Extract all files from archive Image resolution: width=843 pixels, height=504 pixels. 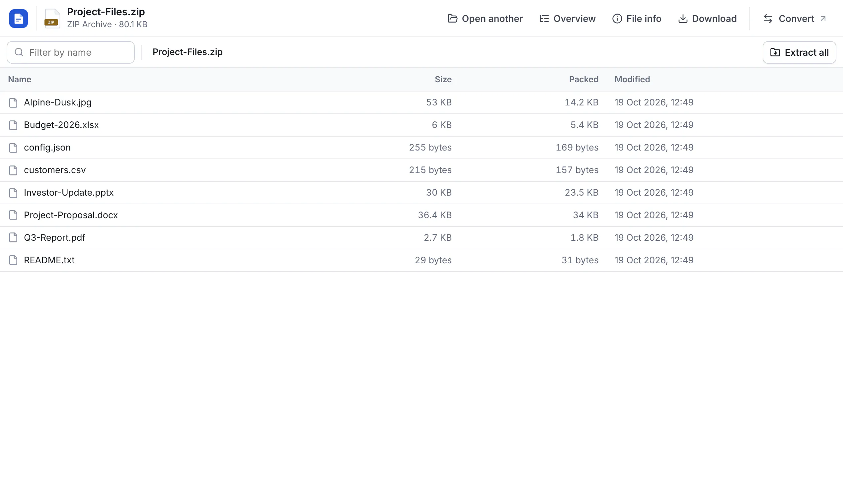(x=799, y=52)
